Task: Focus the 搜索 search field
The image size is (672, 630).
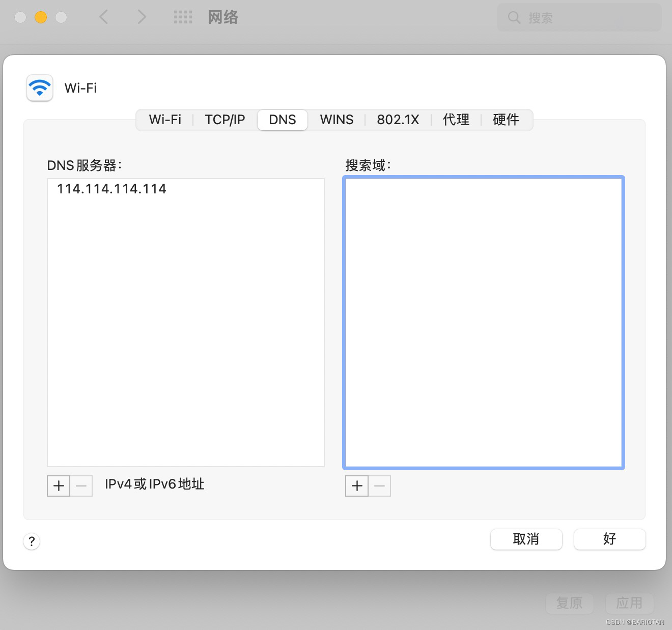Action: [579, 18]
